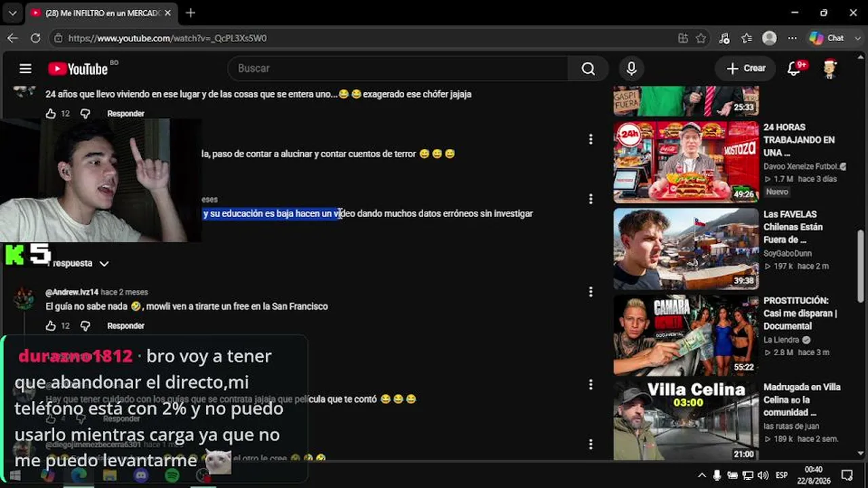Image resolution: width=868 pixels, height=488 pixels.
Task: Open the YouTube guide hamburger menu
Action: coord(26,68)
